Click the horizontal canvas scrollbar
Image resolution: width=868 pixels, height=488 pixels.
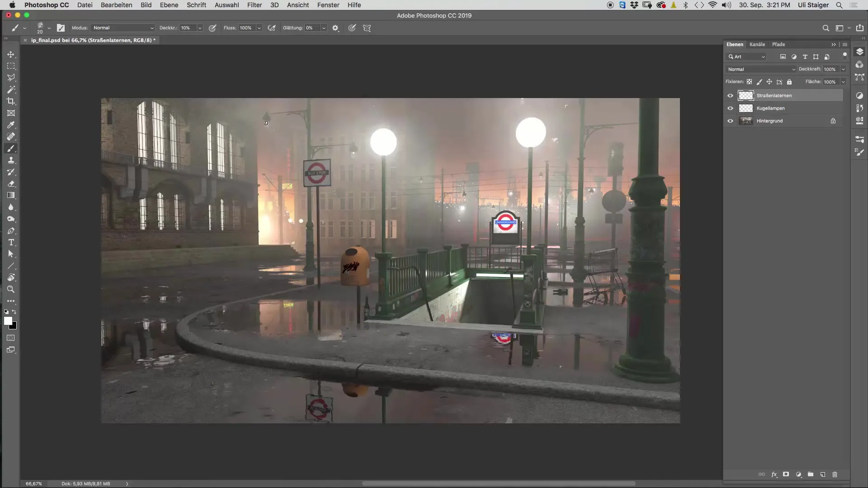[499, 483]
